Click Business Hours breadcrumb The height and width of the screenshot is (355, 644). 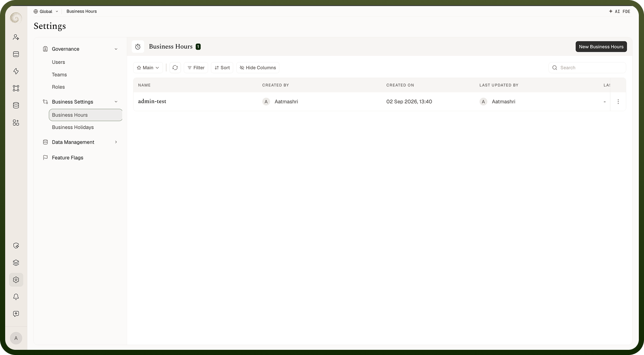coord(81,12)
